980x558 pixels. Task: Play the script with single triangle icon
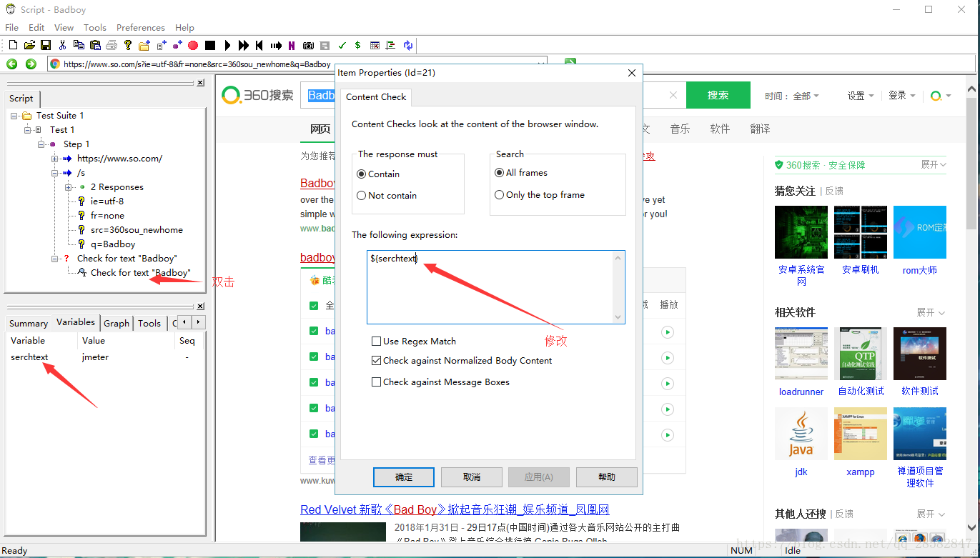227,45
